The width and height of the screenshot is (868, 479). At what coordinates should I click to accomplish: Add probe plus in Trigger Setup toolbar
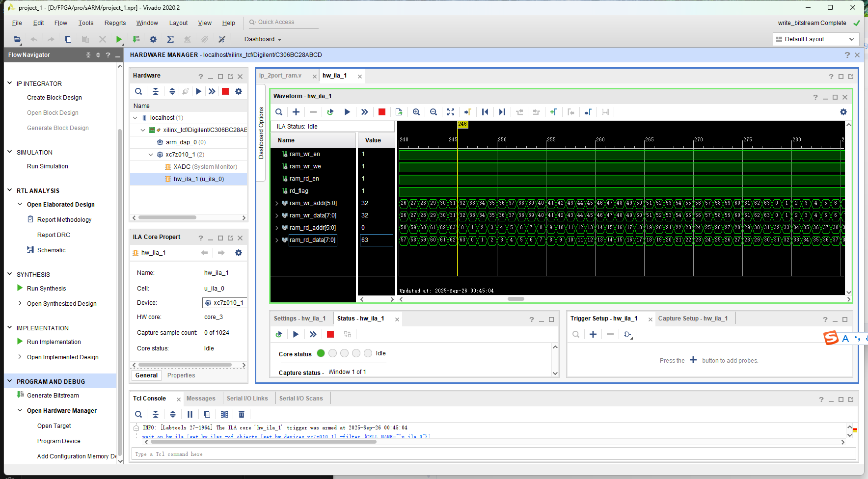click(593, 334)
